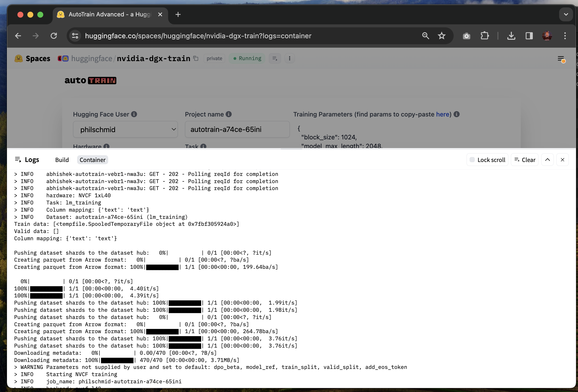Viewport: 578px width, 392px height.
Task: Bookmark this page with star icon
Action: click(442, 36)
